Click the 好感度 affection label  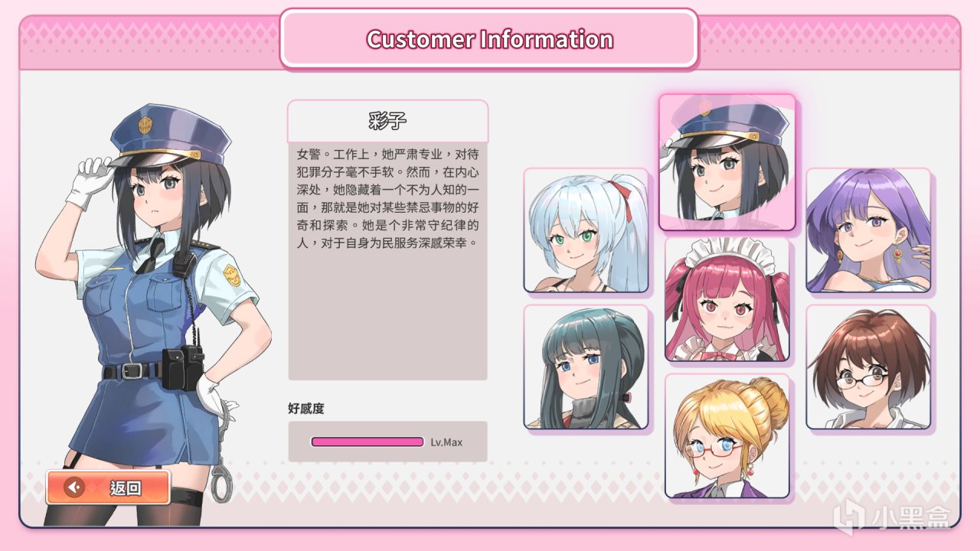click(x=306, y=409)
